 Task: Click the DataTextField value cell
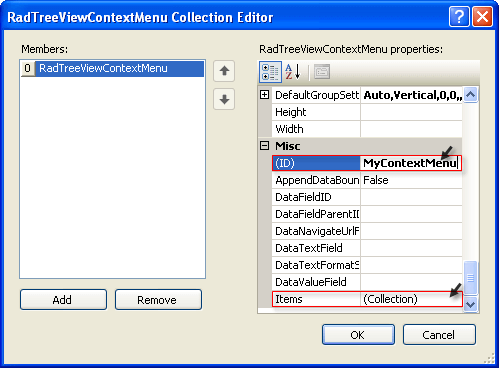tap(411, 248)
